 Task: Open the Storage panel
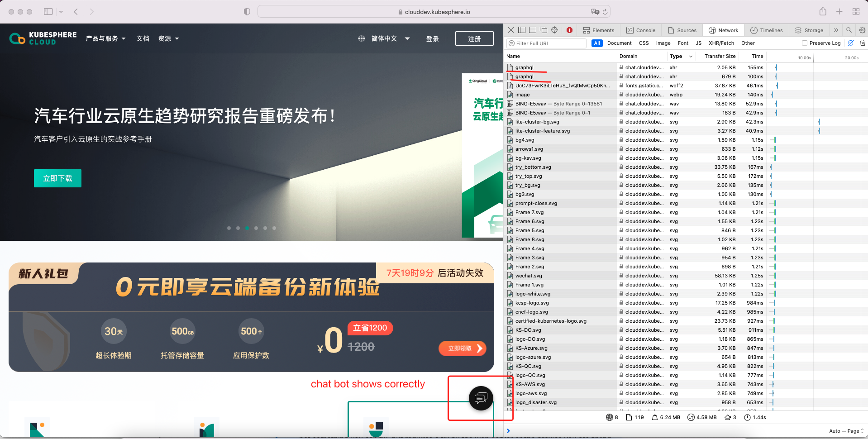pos(809,30)
